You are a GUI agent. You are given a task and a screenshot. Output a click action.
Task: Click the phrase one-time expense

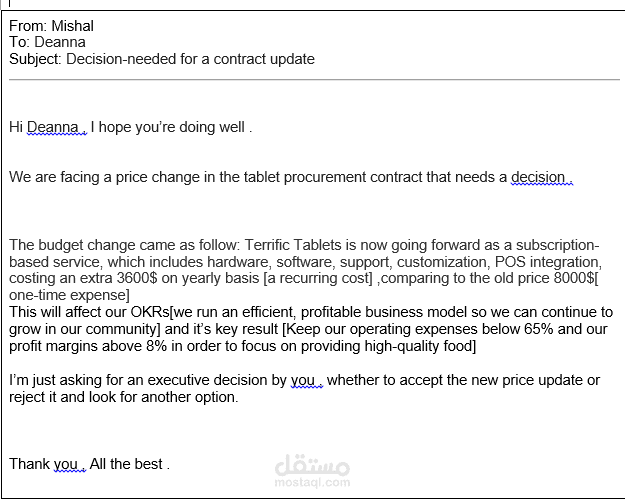(67, 295)
